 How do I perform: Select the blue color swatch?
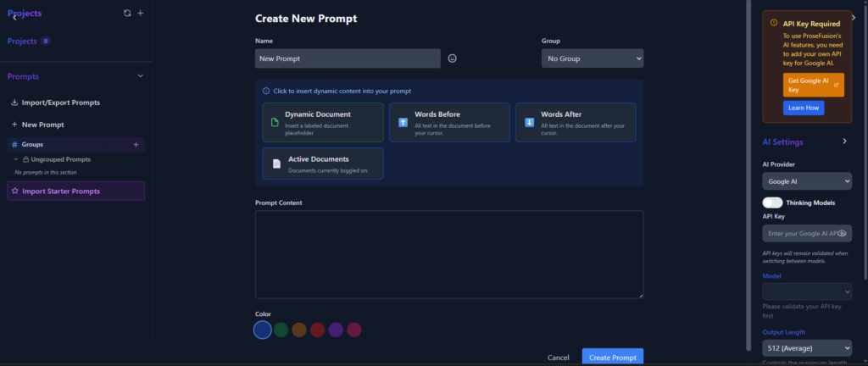(x=263, y=330)
